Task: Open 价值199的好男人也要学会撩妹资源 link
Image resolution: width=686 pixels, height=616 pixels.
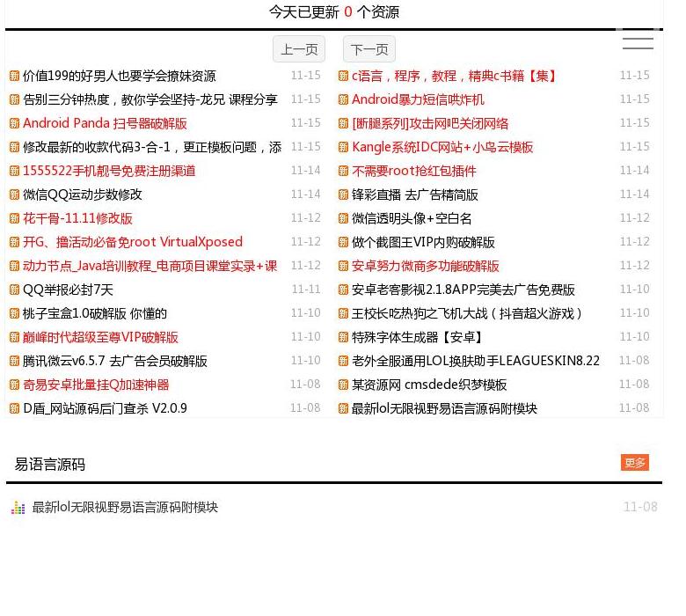Action: pyautogui.click(x=119, y=77)
